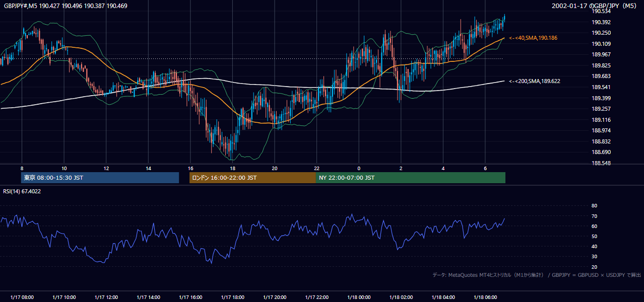644x302 pixels.
Task: Click the 1/17 10:00 time label
Action: (x=64, y=297)
